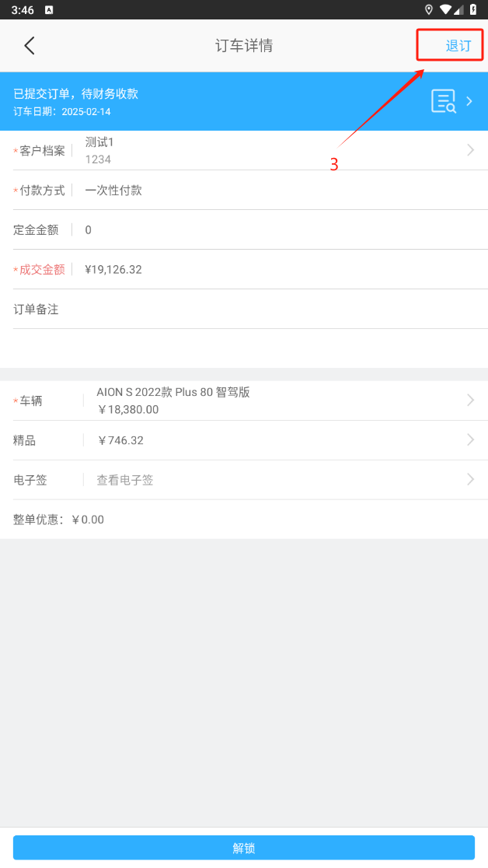Tap the battery icon in status bar
488x868 pixels.
point(473,9)
